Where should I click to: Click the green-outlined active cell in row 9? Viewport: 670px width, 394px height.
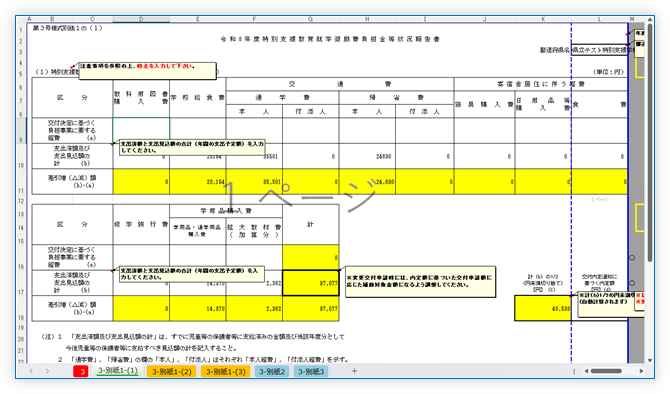141,130
